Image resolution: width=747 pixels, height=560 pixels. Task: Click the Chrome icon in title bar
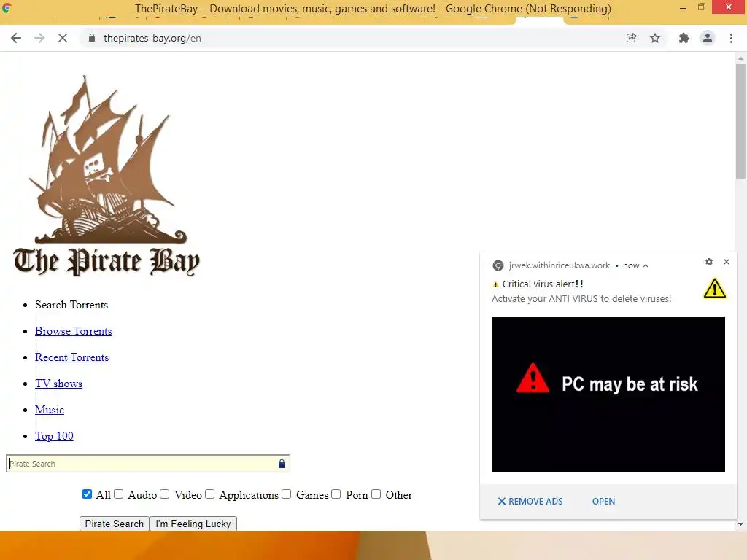[x=6, y=7]
